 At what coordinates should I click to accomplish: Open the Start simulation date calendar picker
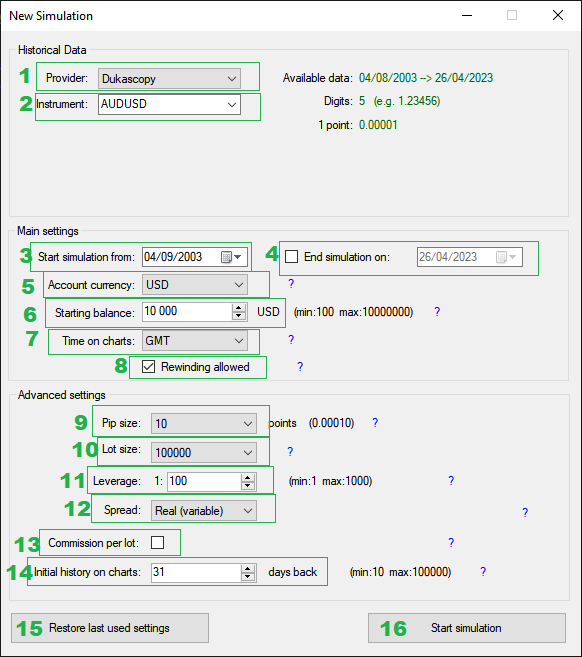tap(231, 257)
